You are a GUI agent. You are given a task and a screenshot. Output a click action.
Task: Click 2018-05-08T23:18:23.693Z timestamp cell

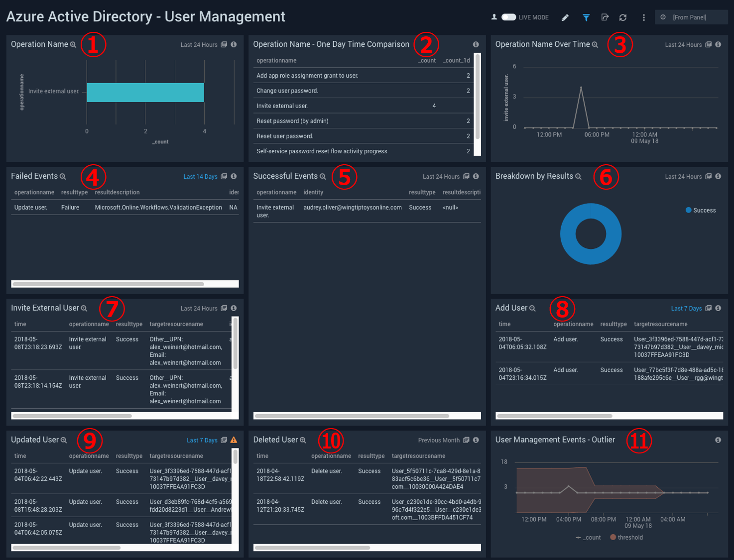[38, 343]
